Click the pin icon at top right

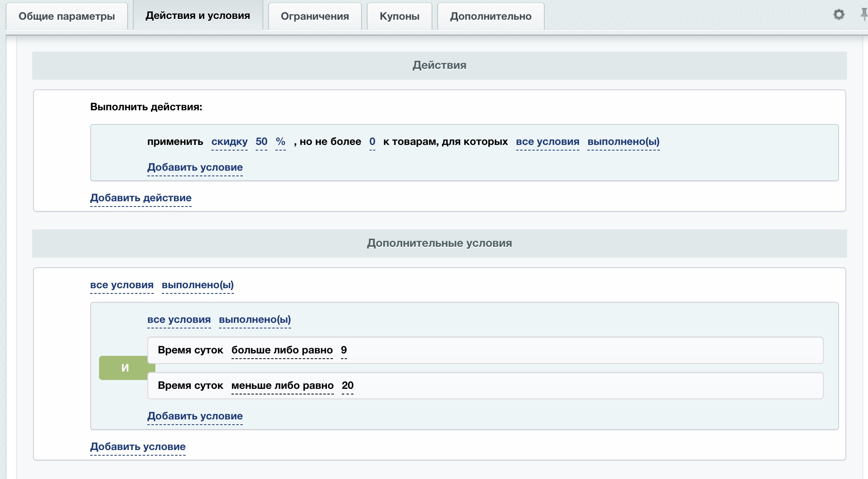[864, 15]
